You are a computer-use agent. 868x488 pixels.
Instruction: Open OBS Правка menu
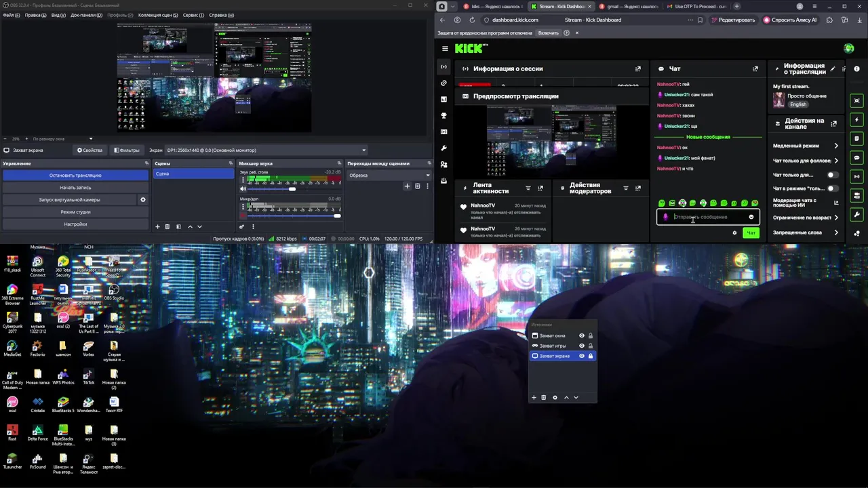[x=36, y=15]
